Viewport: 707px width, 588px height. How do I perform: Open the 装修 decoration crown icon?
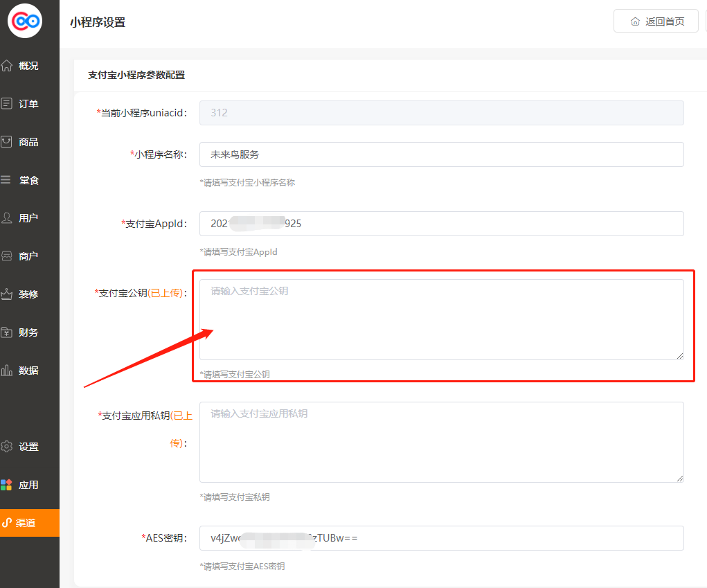pyautogui.click(x=7, y=294)
